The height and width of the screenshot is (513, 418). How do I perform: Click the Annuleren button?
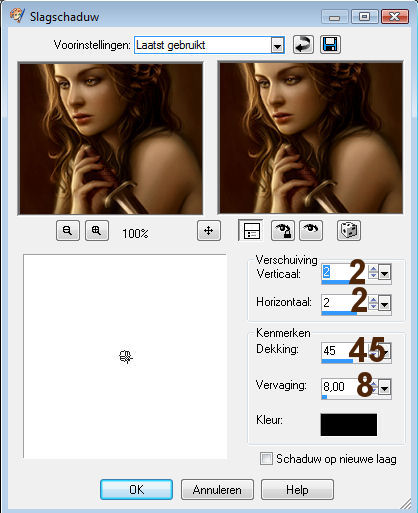(x=217, y=490)
